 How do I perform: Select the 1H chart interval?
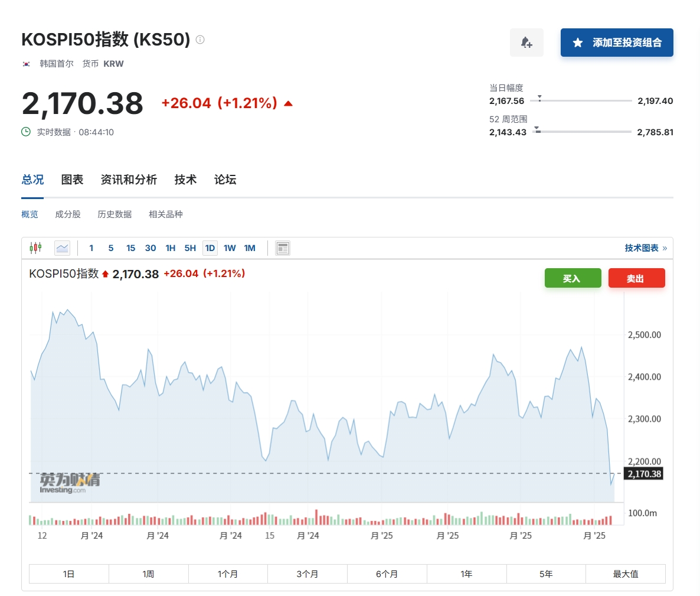pos(170,248)
